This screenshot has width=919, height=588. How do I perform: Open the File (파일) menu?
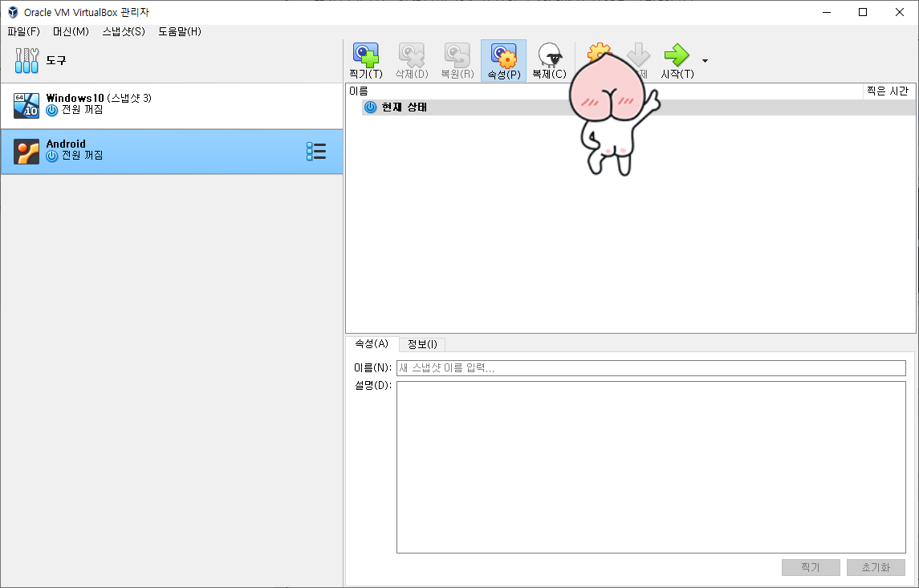click(x=23, y=31)
